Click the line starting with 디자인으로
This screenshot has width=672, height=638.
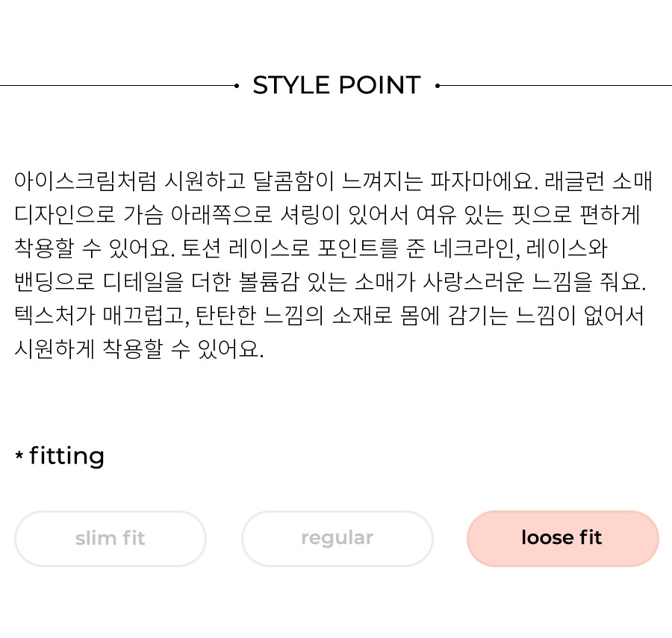(327, 214)
